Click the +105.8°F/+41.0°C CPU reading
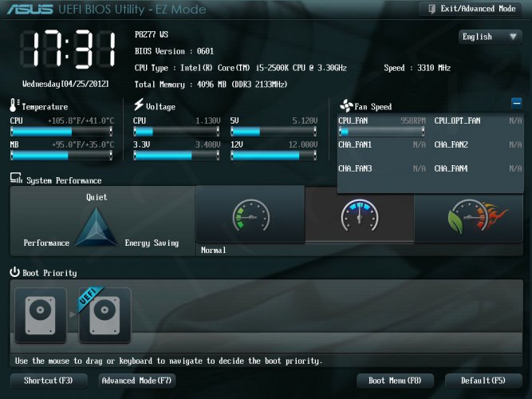The width and height of the screenshot is (532, 399). [81, 120]
